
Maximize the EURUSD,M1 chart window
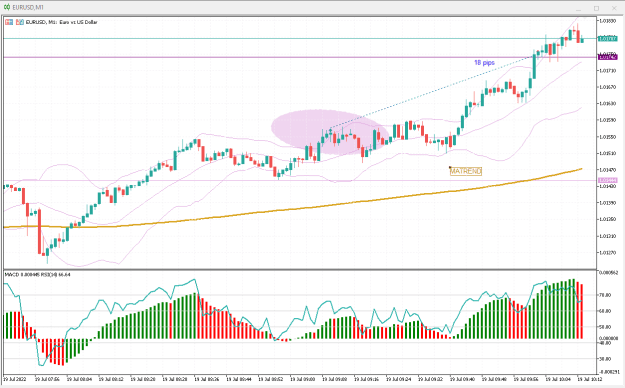tap(596, 8)
